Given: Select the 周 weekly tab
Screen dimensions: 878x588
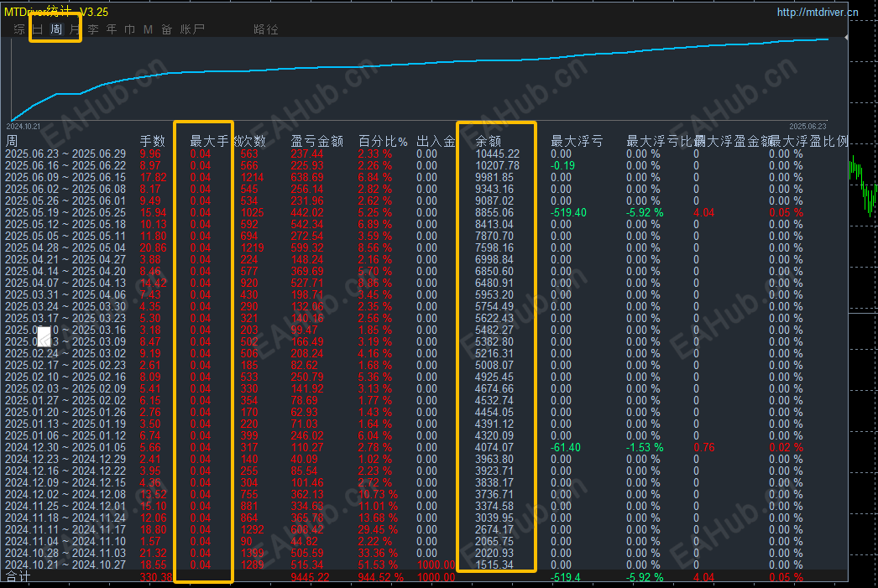Looking at the screenshot, I should click(x=56, y=29).
